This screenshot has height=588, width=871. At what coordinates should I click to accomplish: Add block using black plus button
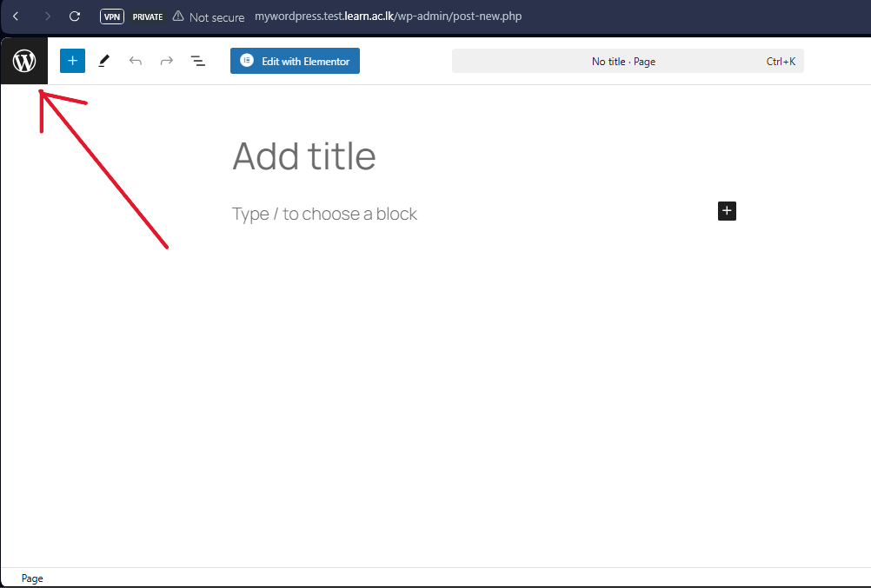[x=727, y=211]
